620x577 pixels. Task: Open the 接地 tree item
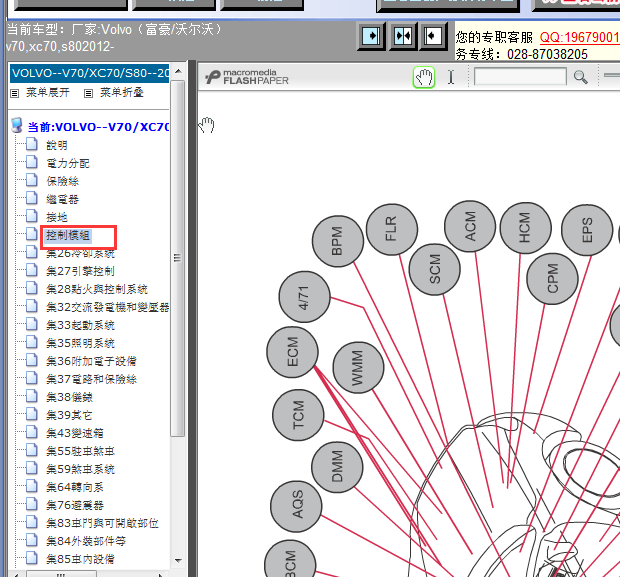[x=57, y=217]
